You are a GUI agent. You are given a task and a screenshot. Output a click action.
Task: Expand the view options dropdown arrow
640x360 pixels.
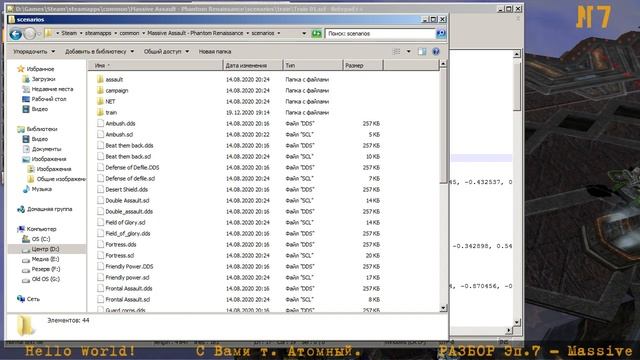pyautogui.click(x=408, y=51)
